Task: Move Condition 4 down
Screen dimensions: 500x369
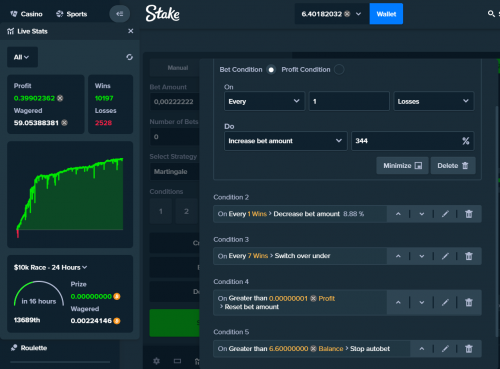Action: pos(422,302)
